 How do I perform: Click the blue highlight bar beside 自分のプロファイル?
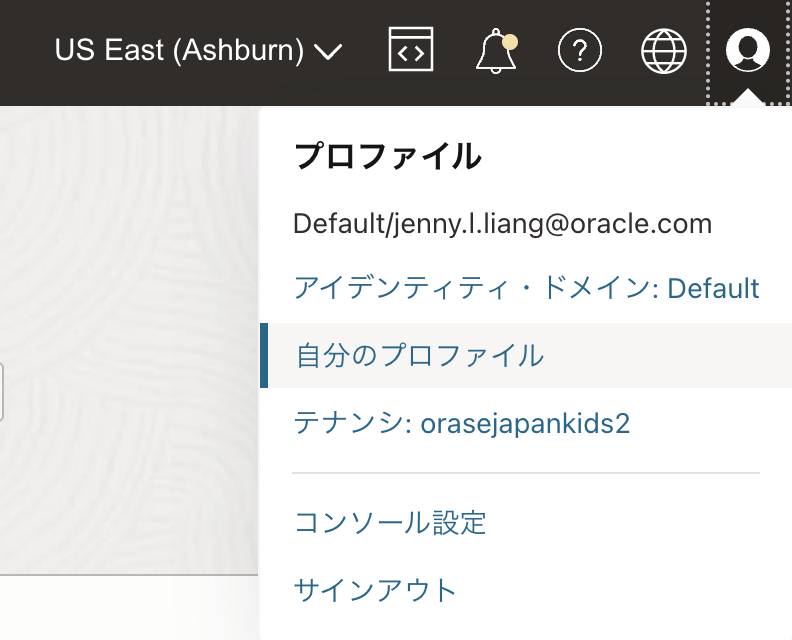(x=263, y=355)
